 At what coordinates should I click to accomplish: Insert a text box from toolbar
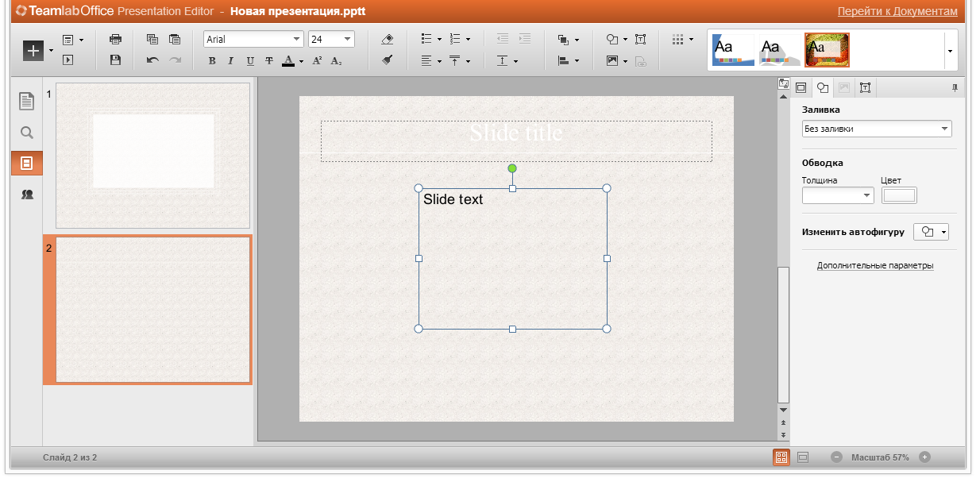pos(641,39)
